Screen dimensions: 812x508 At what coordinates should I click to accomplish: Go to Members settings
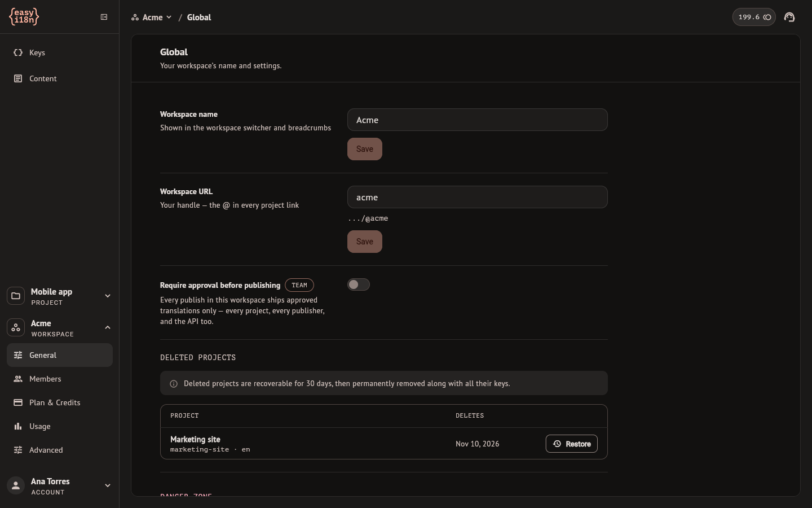[60, 379]
